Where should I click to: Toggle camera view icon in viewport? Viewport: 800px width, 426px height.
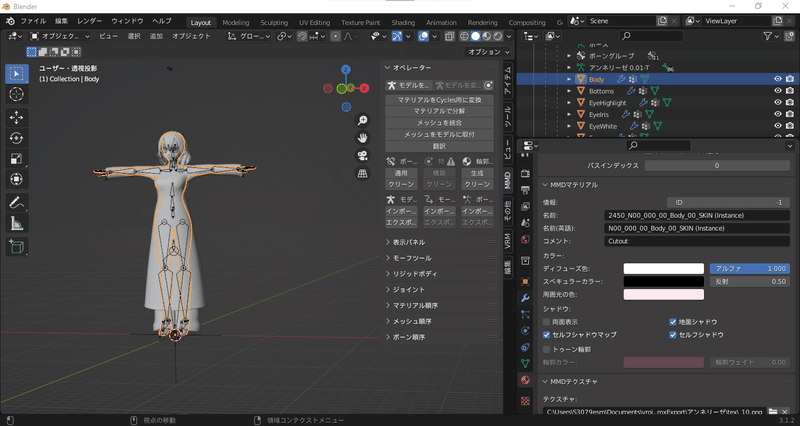click(x=362, y=156)
